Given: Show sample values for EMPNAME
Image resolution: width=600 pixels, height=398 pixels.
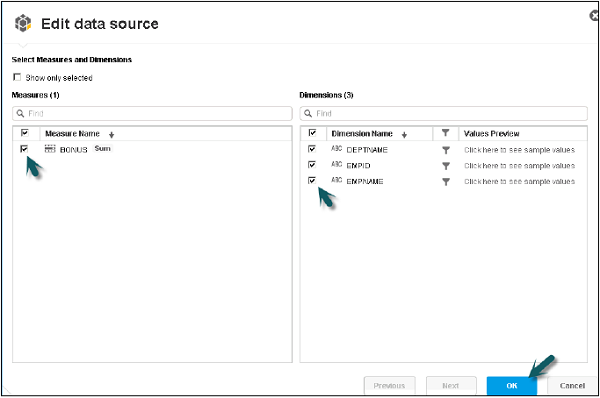Looking at the screenshot, I should pyautogui.click(x=519, y=181).
